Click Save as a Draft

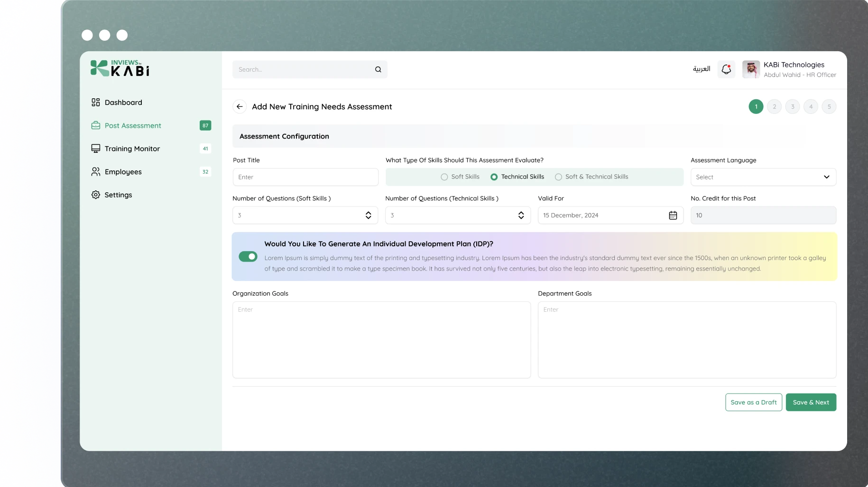(x=754, y=403)
